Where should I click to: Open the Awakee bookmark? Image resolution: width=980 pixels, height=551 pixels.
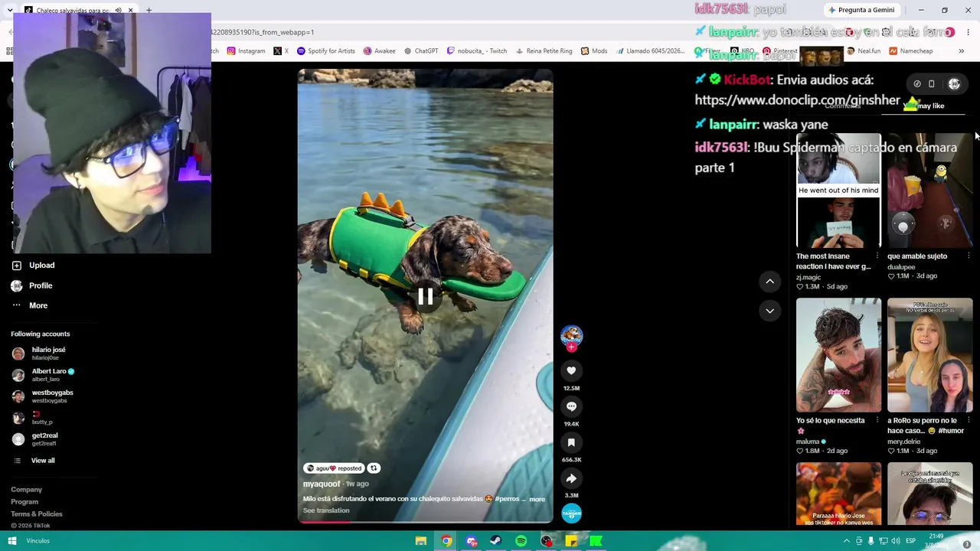pos(379,51)
